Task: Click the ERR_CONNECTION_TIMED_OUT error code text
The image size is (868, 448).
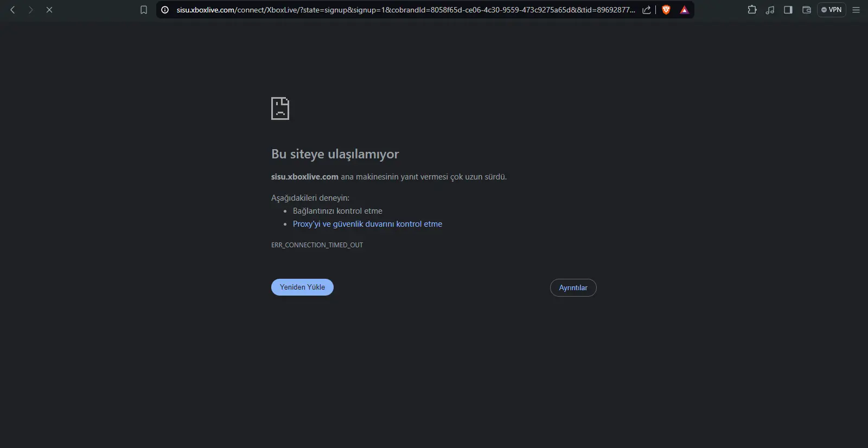Action: click(317, 245)
